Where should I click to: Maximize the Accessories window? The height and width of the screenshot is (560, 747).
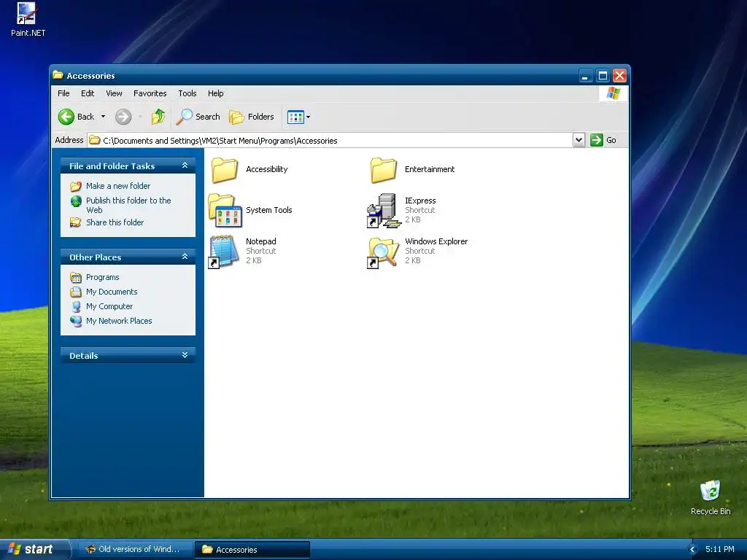click(603, 75)
